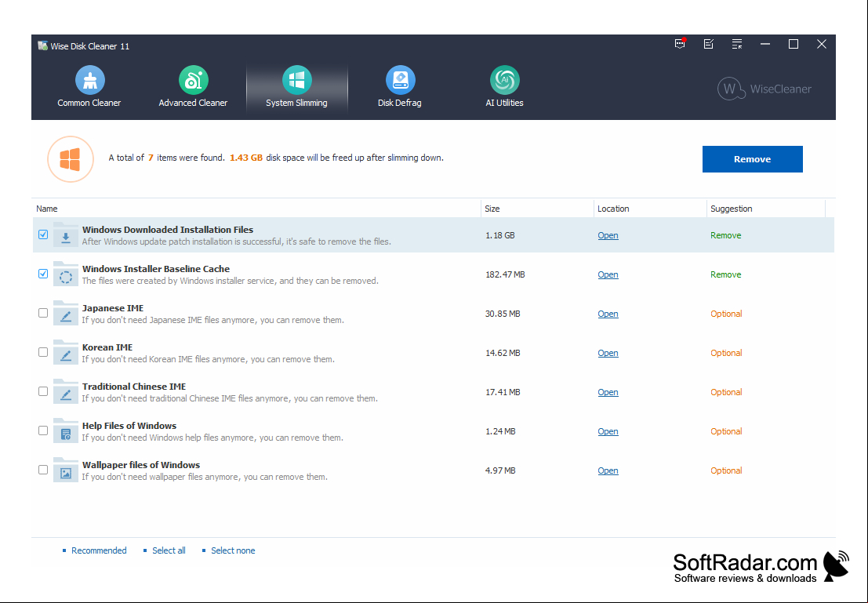Select the System Slimming tab
The height and width of the screenshot is (603, 868).
pyautogui.click(x=296, y=86)
